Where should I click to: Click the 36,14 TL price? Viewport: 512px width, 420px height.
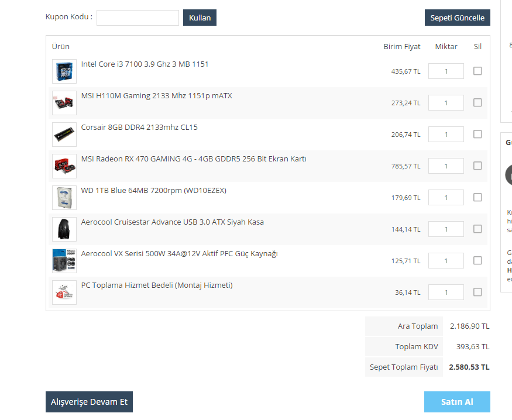click(408, 292)
